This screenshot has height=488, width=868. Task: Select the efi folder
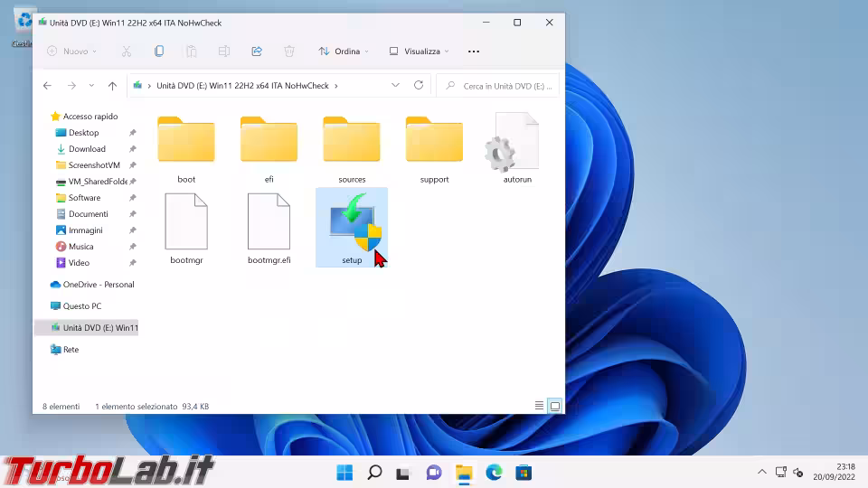[x=269, y=148]
